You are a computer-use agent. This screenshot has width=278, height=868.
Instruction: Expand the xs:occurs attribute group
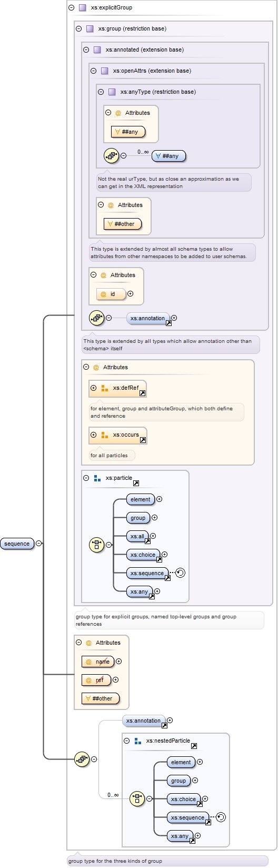coord(94,435)
